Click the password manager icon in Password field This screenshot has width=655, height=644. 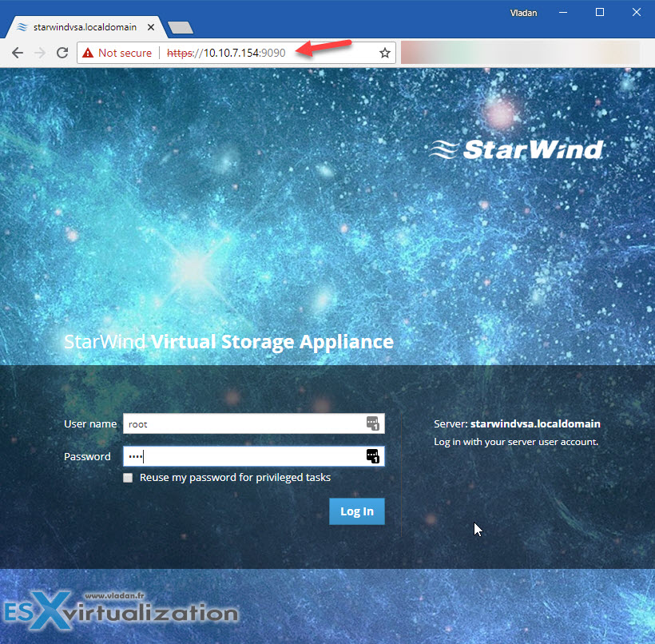(x=372, y=456)
